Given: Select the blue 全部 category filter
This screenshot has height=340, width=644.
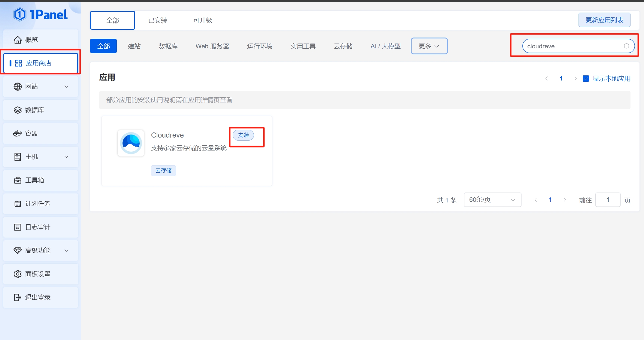Looking at the screenshot, I should [103, 46].
